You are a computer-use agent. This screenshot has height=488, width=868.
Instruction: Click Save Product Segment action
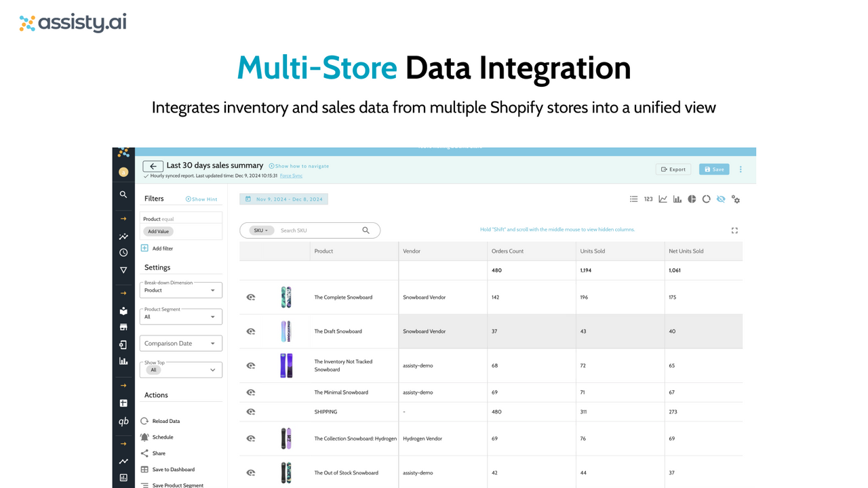(x=172, y=485)
